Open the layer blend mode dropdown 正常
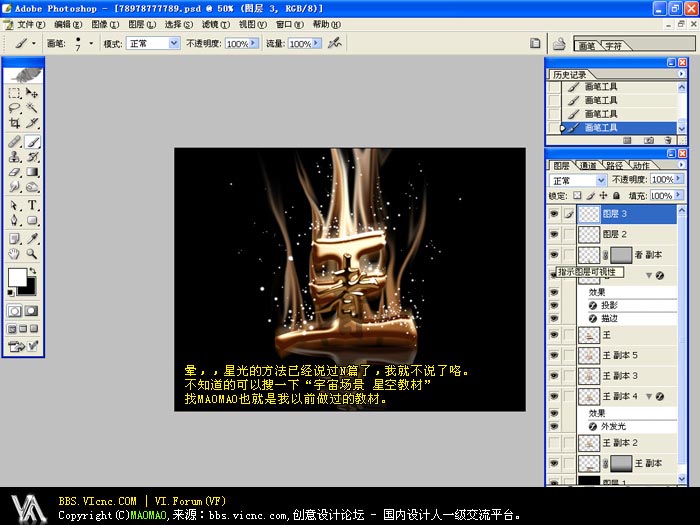Screen dimensions: 700x525 click(x=579, y=180)
